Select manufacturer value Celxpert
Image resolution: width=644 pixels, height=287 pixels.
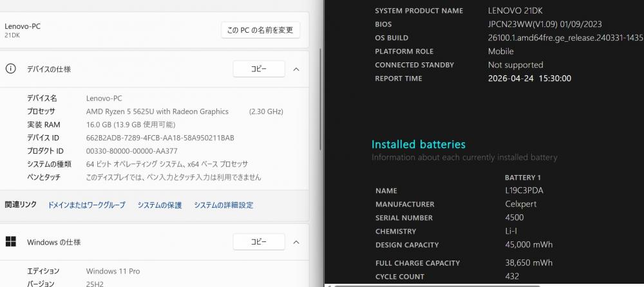point(521,204)
